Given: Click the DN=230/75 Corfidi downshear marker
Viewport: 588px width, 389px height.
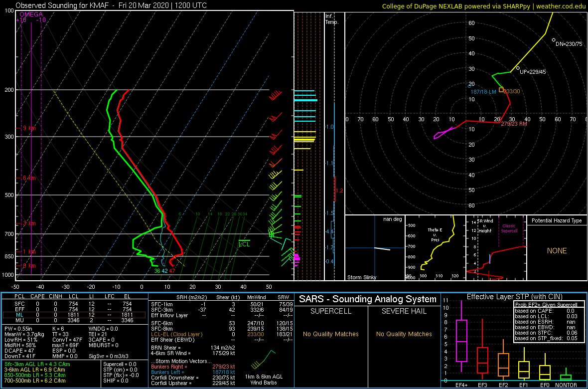Looking at the screenshot, I should click(553, 40).
